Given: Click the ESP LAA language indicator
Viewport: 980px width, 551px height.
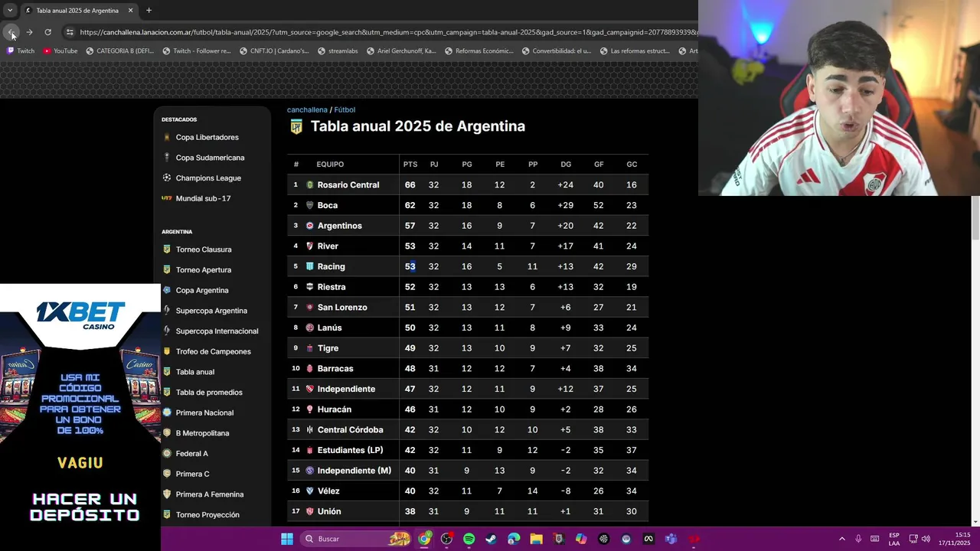Looking at the screenshot, I should tap(894, 539).
